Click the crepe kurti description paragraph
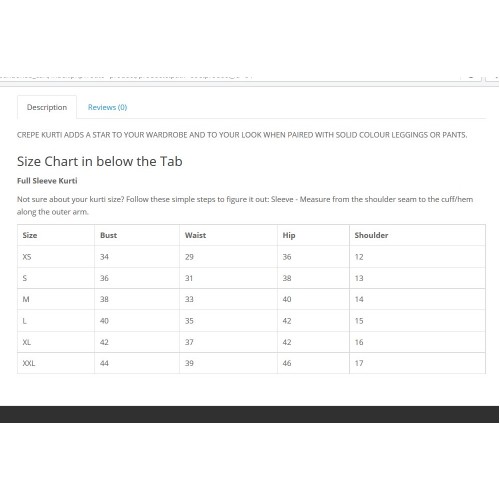500x500 pixels. coord(242,135)
